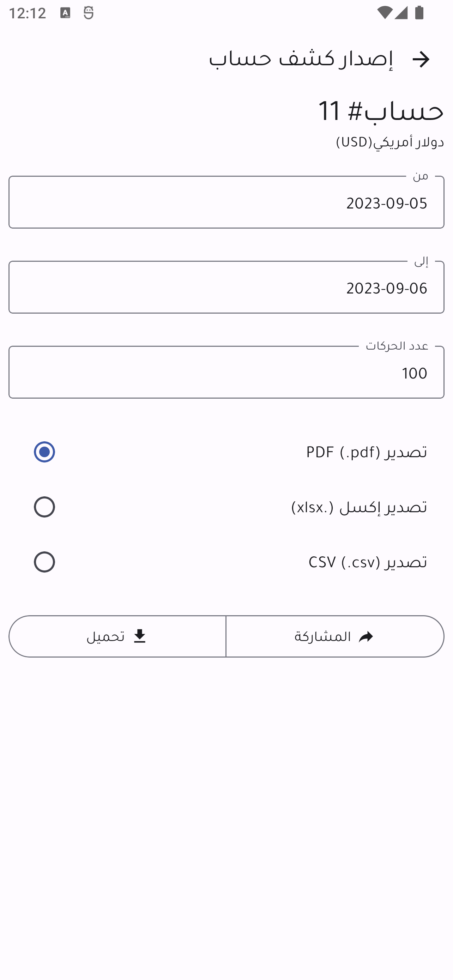Tap the back arrow icon
The width and height of the screenshot is (453, 980).
421,59
